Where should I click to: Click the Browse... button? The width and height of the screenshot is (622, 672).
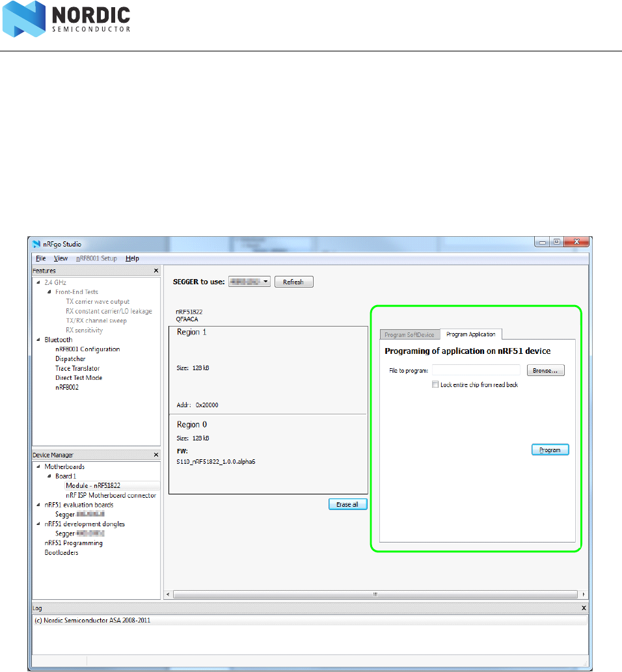(x=545, y=371)
